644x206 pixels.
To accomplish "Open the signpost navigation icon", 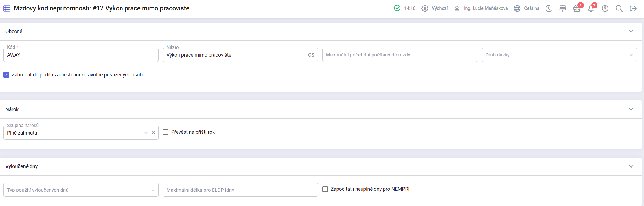I will coord(563,8).
